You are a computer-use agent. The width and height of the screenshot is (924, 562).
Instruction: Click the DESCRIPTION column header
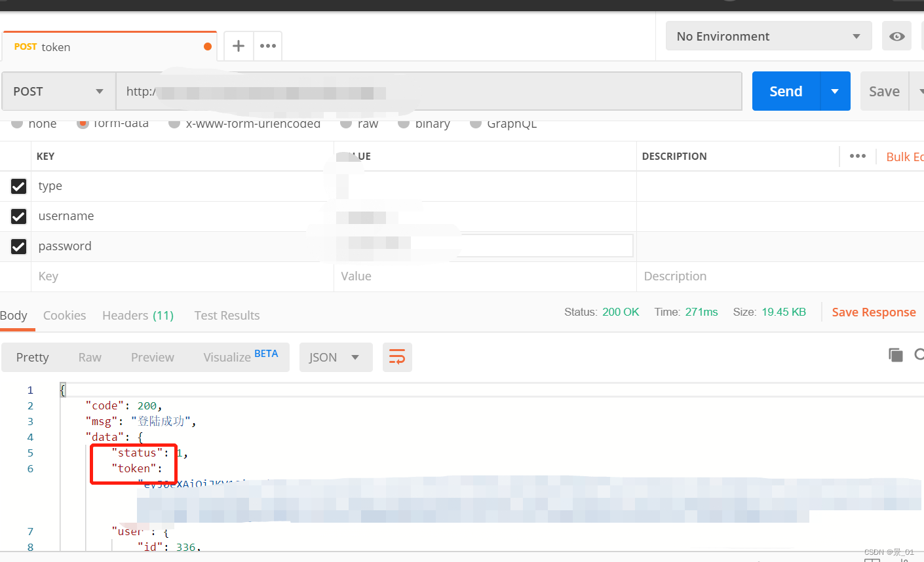tap(674, 157)
